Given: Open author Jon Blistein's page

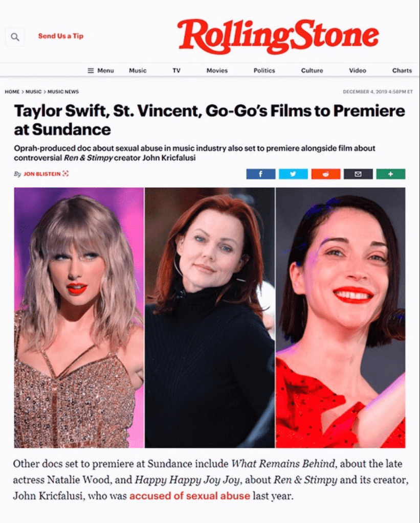Looking at the screenshot, I should 42,174.
